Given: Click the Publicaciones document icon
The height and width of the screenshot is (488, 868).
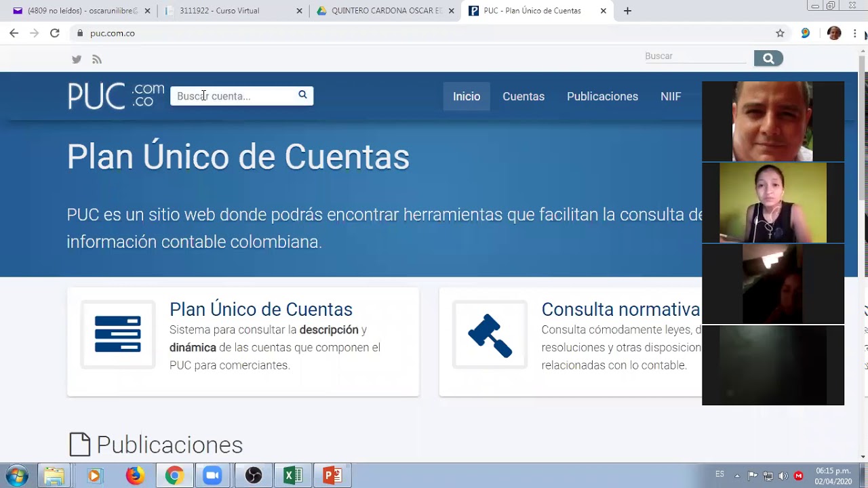Looking at the screenshot, I should point(80,445).
